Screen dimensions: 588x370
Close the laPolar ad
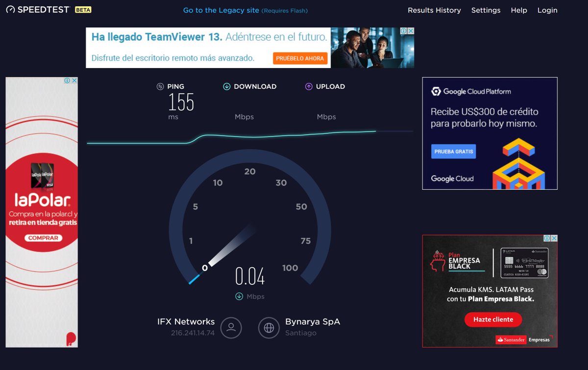[x=74, y=80]
